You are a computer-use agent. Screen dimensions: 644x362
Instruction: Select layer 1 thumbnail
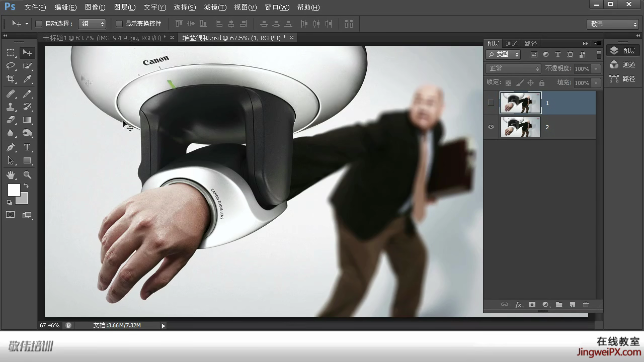pos(520,103)
